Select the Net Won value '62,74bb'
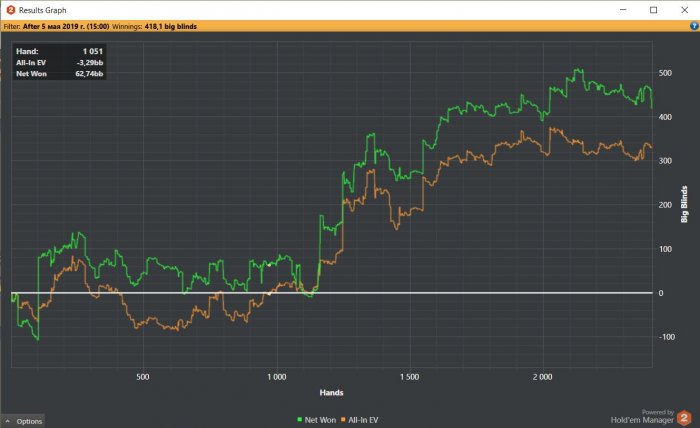Image resolution: width=700 pixels, height=428 pixels. (x=89, y=74)
